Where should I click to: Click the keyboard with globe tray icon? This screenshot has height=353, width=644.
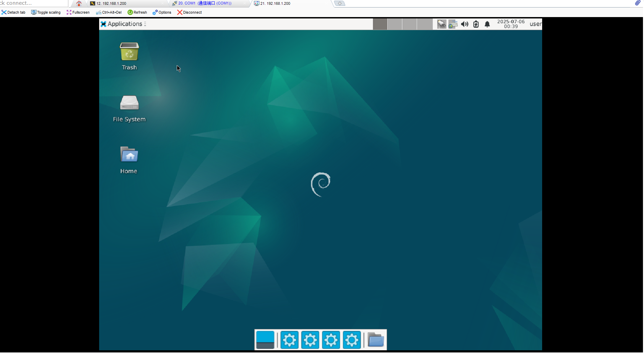(x=453, y=24)
